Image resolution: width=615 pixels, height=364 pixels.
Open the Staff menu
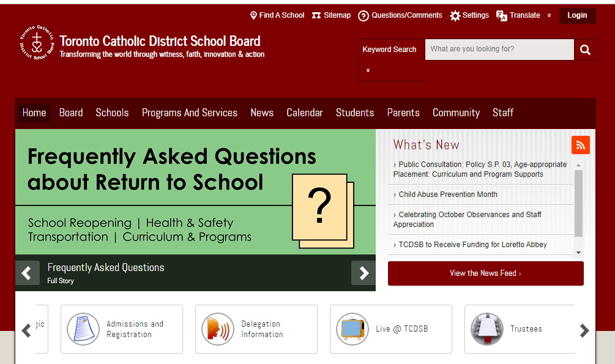[503, 113]
